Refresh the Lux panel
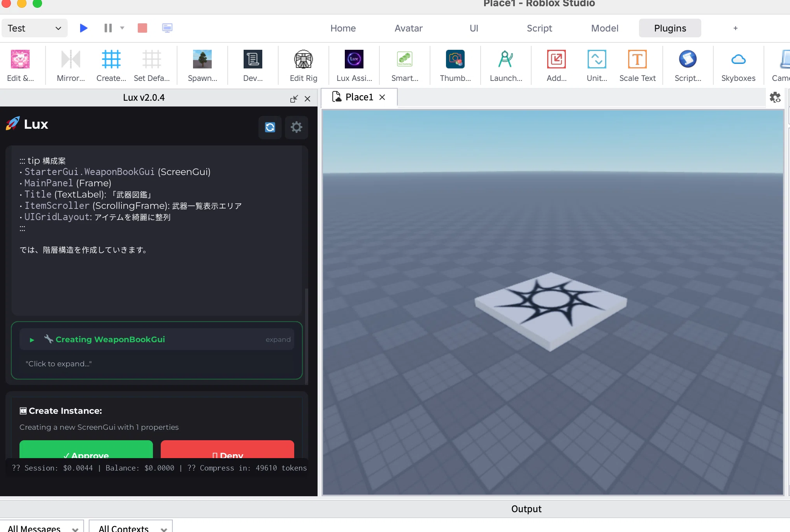This screenshot has width=790, height=532. click(x=270, y=127)
